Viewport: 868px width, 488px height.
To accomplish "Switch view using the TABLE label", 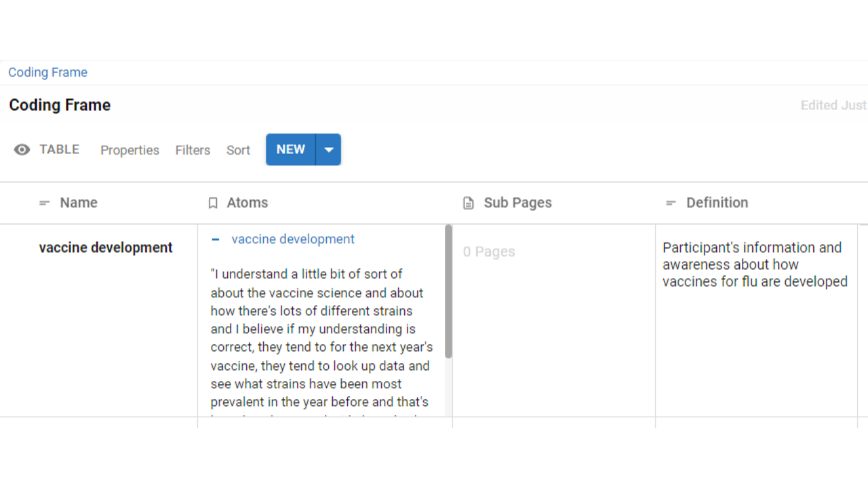I will (x=59, y=150).
